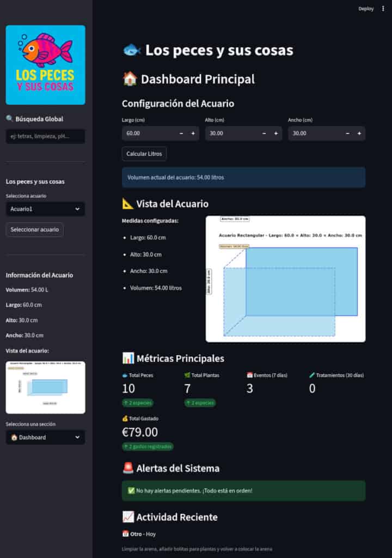Decrement Ancho using minus icon
The image size is (392, 558).
[x=347, y=134]
